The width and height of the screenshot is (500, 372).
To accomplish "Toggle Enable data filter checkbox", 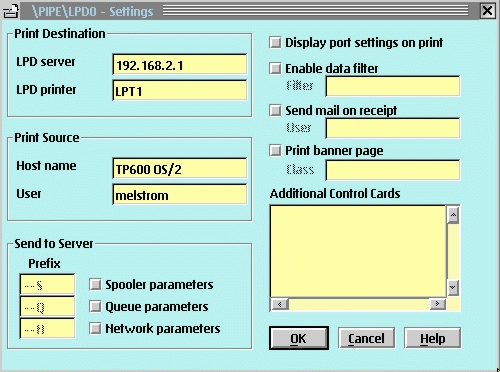I will 275,69.
